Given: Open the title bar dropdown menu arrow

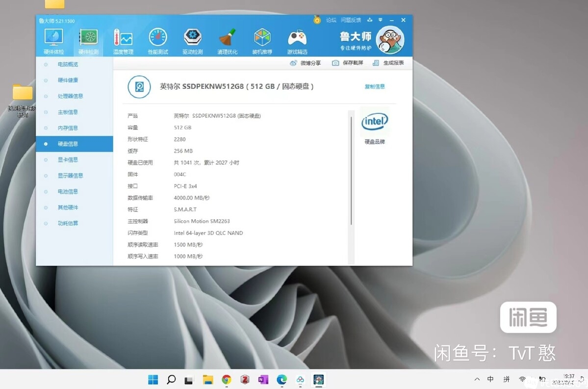Looking at the screenshot, I should (x=380, y=20).
